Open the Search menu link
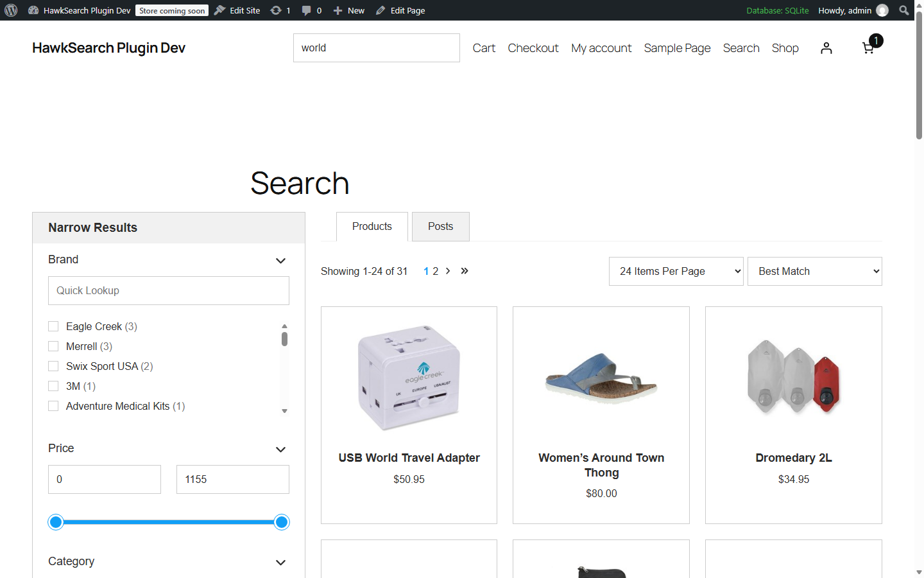Viewport: 924px width, 578px height. click(x=741, y=48)
